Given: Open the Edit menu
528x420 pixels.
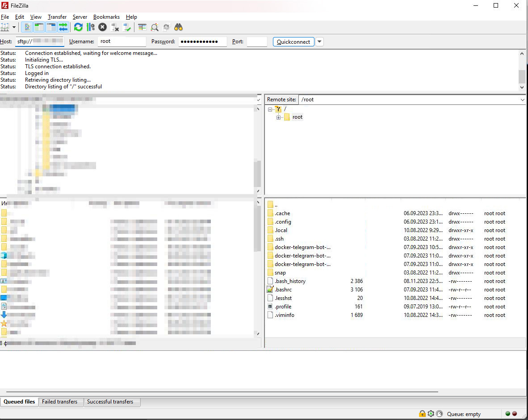Looking at the screenshot, I should click(20, 17).
